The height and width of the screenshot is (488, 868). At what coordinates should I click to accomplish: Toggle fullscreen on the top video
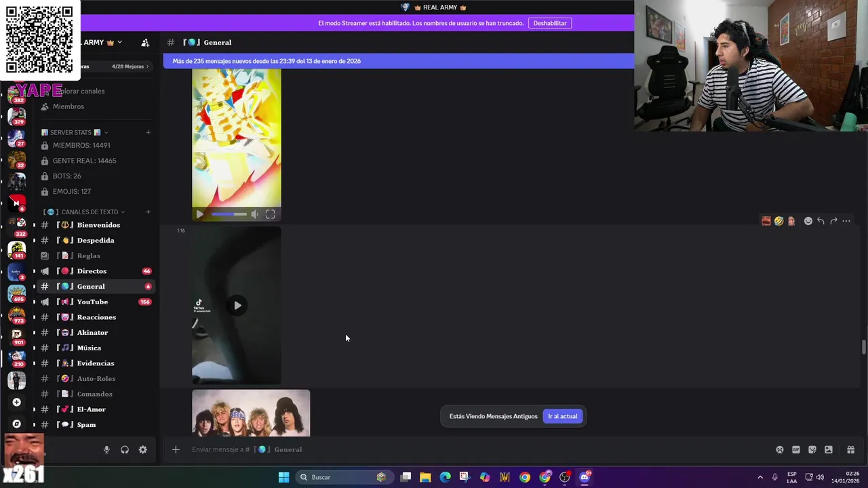[x=270, y=214]
